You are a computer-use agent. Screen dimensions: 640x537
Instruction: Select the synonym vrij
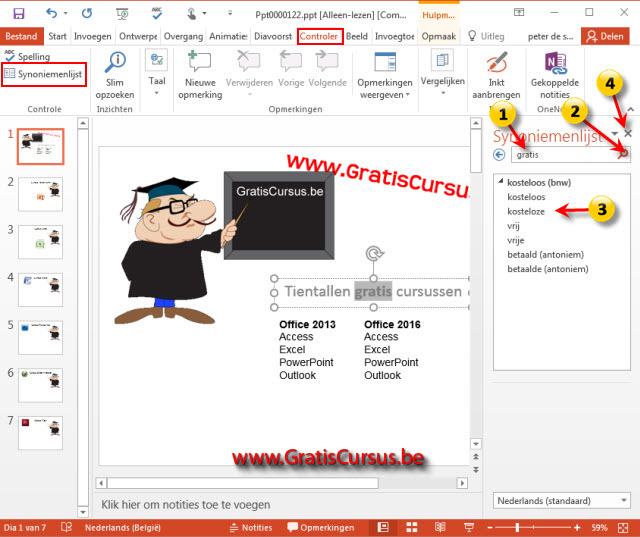click(x=513, y=226)
